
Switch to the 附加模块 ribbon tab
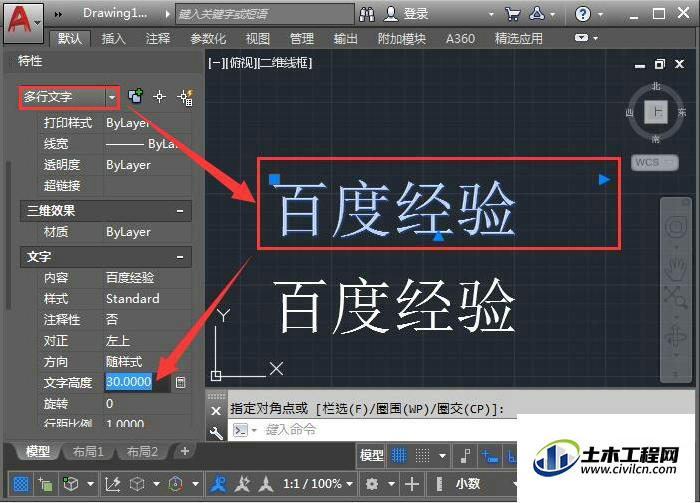pos(401,39)
